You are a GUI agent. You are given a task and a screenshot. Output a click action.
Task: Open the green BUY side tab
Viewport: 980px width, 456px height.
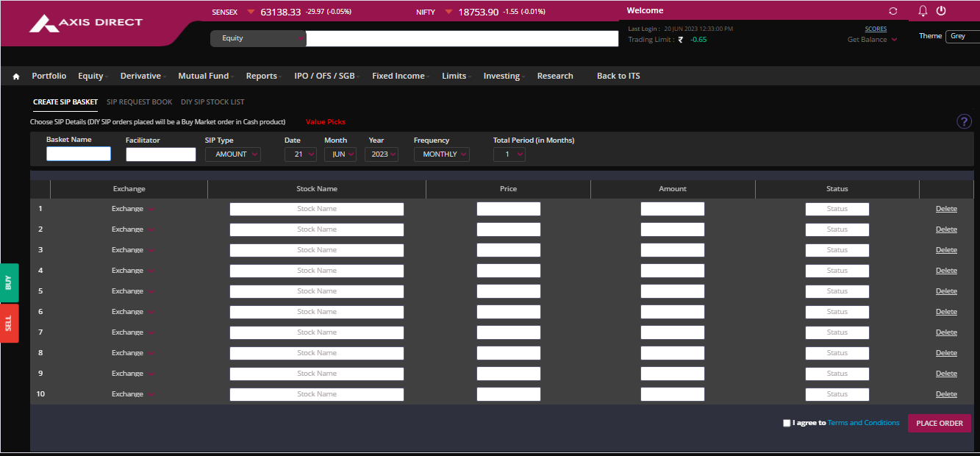tap(9, 282)
